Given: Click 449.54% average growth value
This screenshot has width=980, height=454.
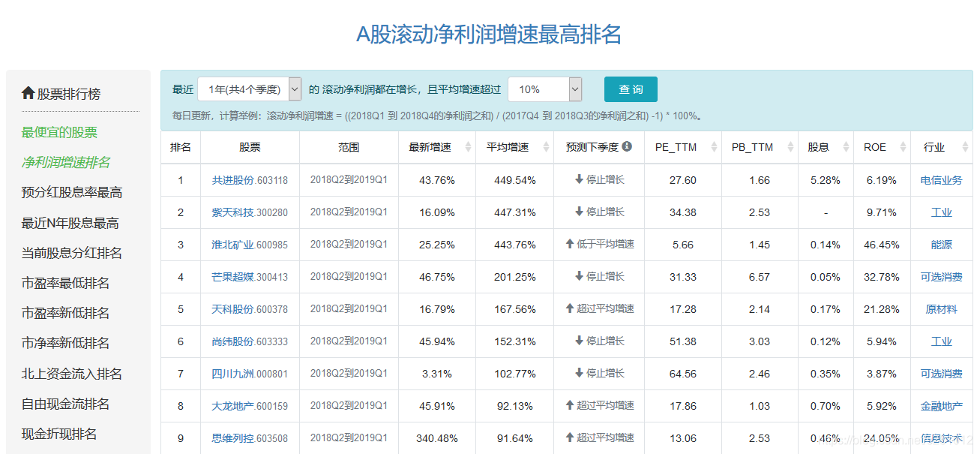Looking at the screenshot, I should 515,180.
